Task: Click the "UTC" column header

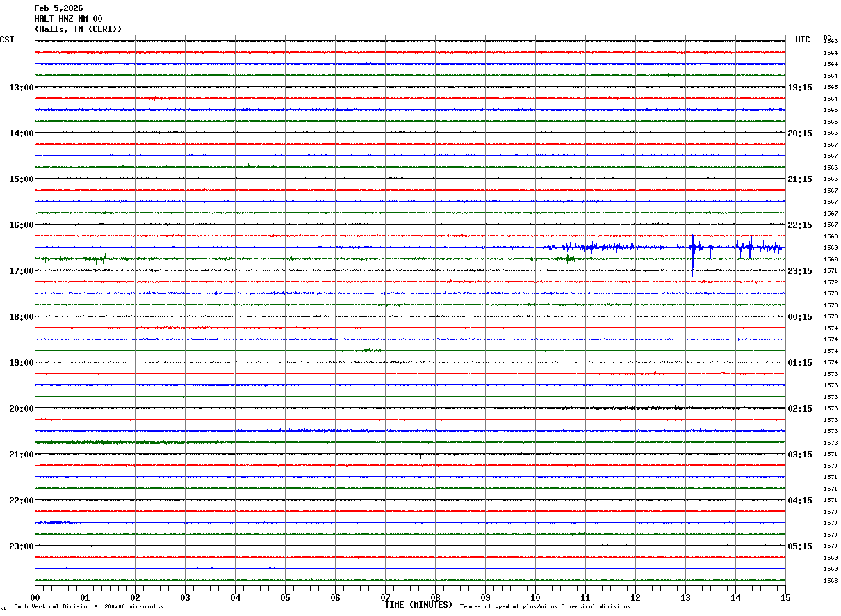Action: click(x=803, y=40)
